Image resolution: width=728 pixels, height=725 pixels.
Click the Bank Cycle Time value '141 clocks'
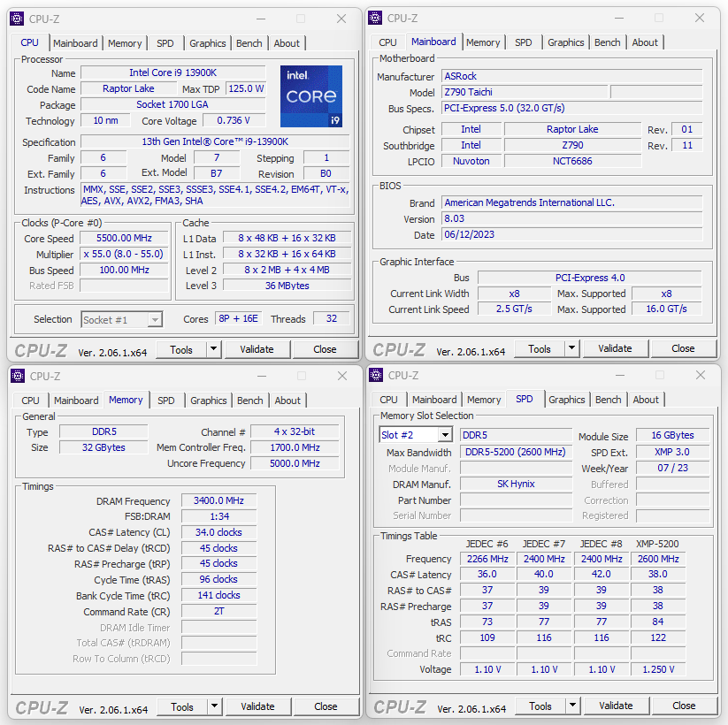218,595
